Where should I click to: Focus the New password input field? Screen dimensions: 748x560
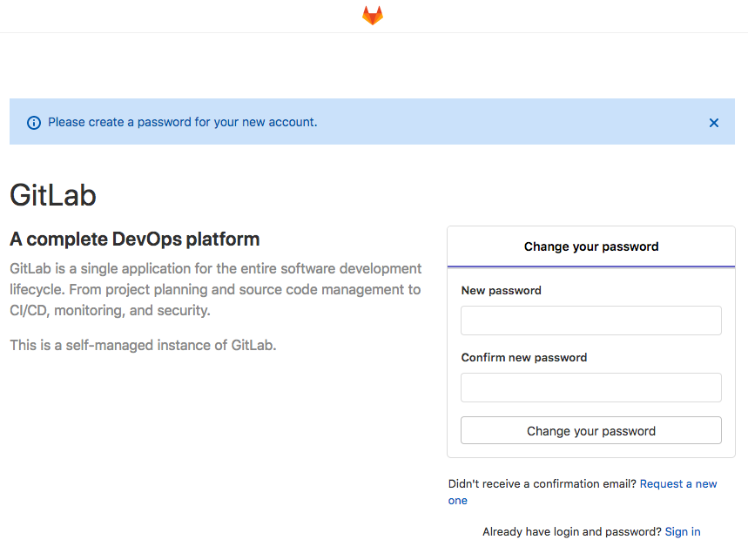(x=590, y=320)
